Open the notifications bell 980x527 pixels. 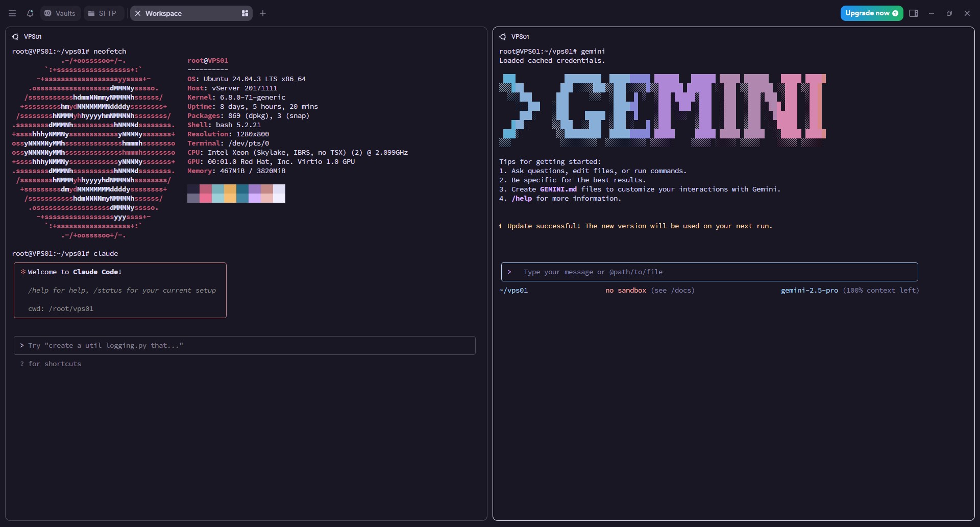tap(30, 13)
